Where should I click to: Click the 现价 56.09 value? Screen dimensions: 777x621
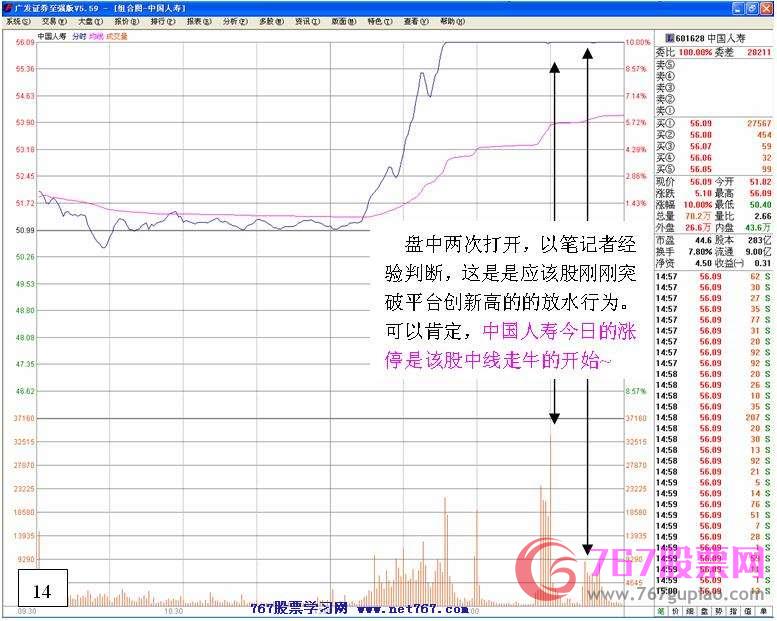pos(701,182)
